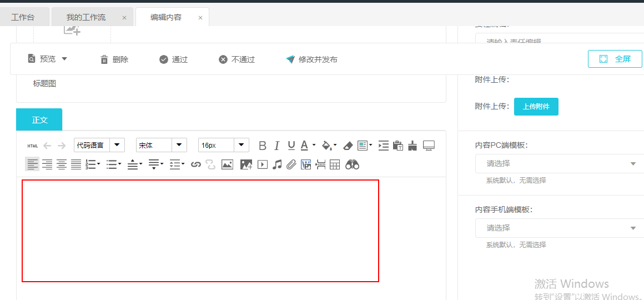
Task: Open the background color picker arrow
Action: [335, 145]
